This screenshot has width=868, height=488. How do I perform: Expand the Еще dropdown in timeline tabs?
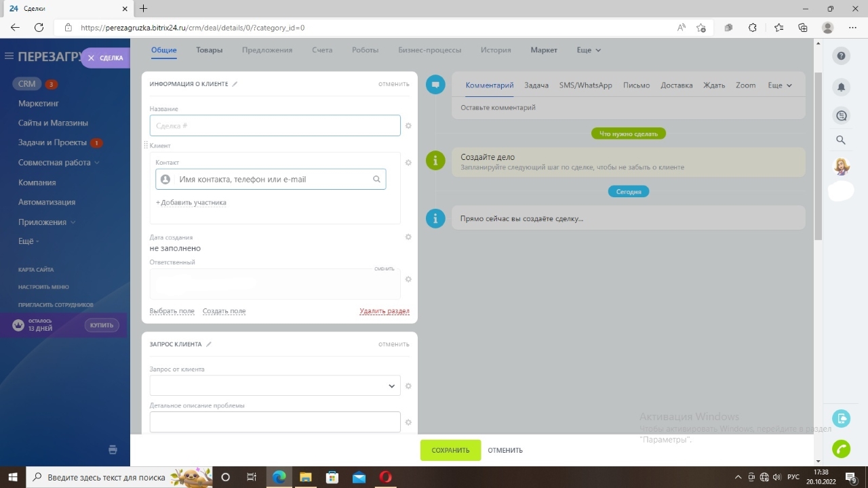779,85
